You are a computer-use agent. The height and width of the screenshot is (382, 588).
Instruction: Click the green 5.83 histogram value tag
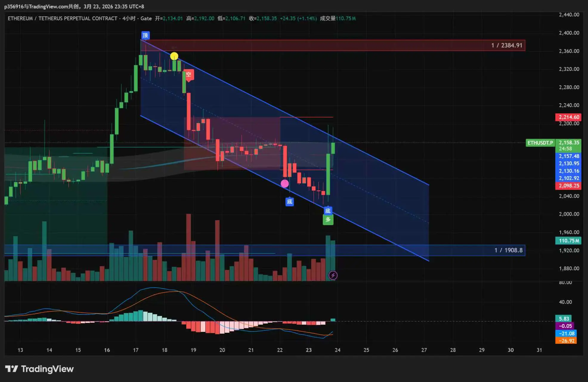(x=564, y=319)
